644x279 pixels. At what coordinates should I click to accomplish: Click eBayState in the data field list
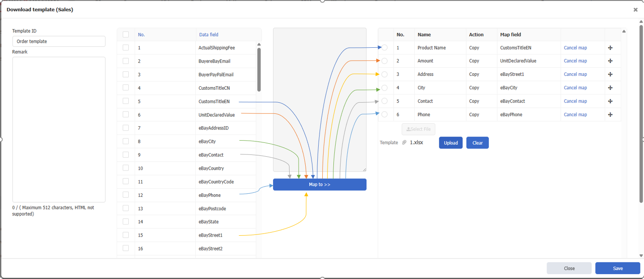209,222
